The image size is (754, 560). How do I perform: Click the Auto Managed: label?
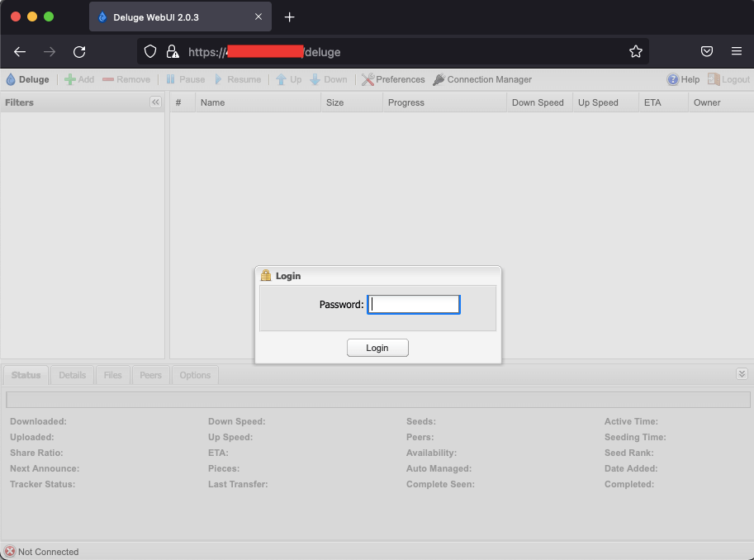tap(439, 468)
